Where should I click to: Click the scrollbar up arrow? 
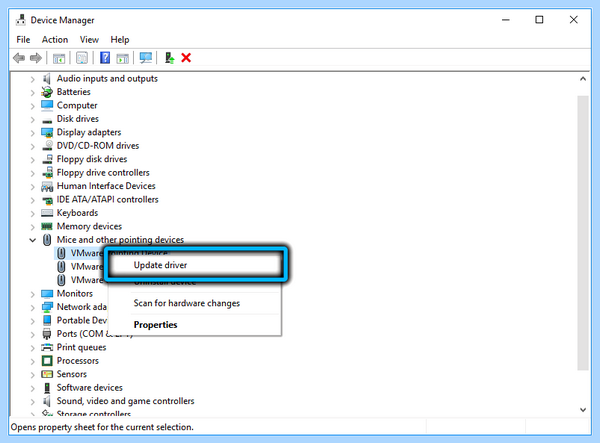click(583, 79)
